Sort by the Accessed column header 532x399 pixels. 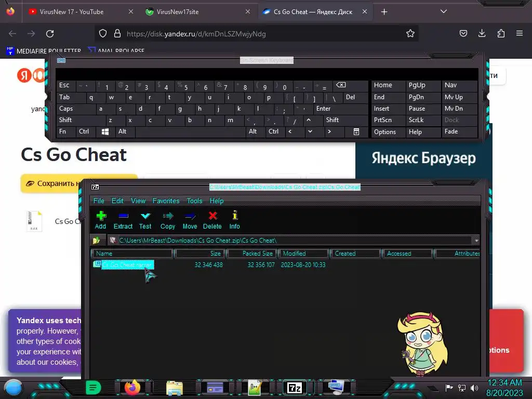(x=407, y=254)
